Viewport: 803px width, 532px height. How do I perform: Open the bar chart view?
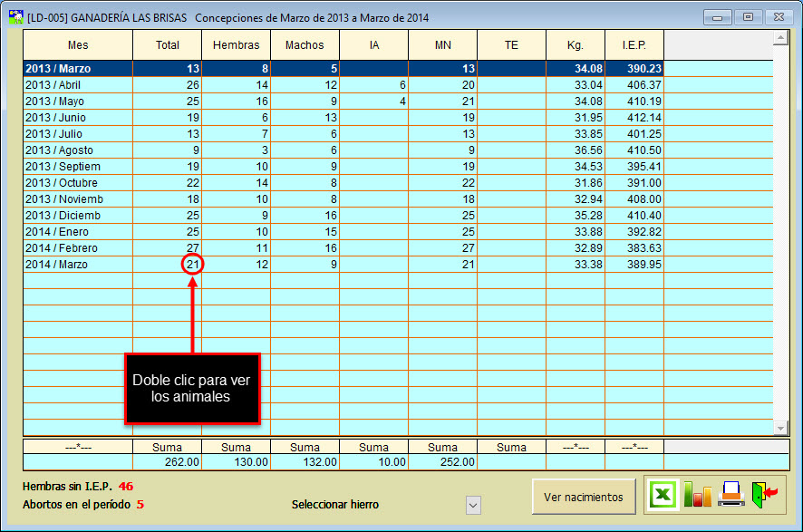click(698, 495)
